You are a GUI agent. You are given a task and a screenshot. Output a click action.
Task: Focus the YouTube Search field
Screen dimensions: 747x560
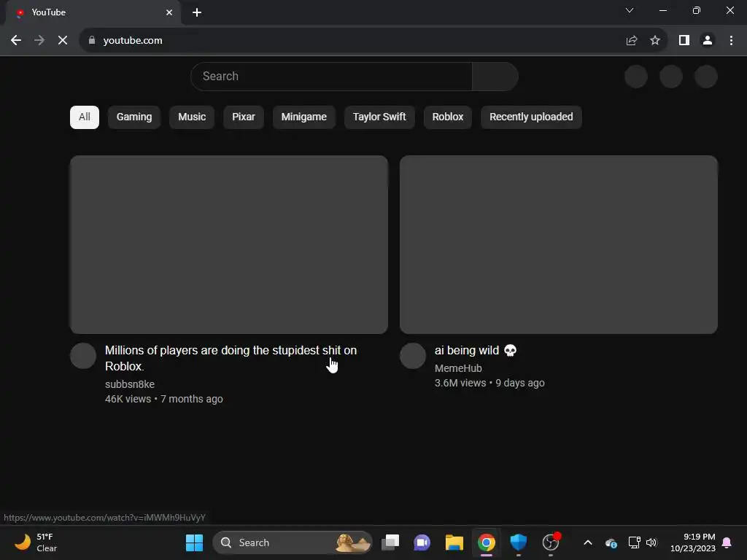332,76
